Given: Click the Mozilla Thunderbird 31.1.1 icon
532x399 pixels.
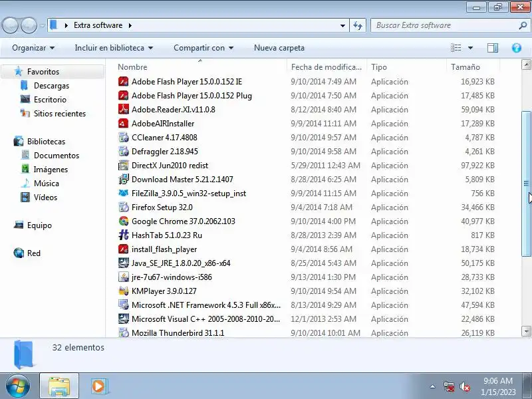Looking at the screenshot, I should [123, 332].
